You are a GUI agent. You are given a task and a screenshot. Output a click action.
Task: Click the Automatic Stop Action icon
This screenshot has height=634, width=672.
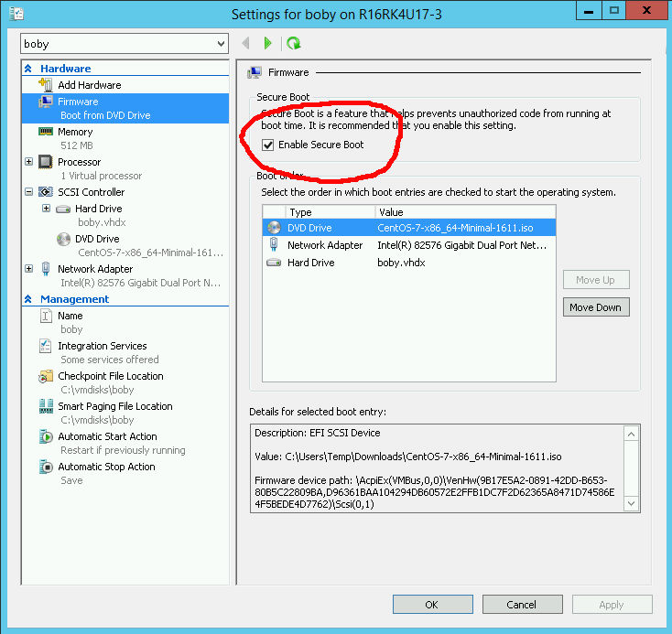point(46,467)
